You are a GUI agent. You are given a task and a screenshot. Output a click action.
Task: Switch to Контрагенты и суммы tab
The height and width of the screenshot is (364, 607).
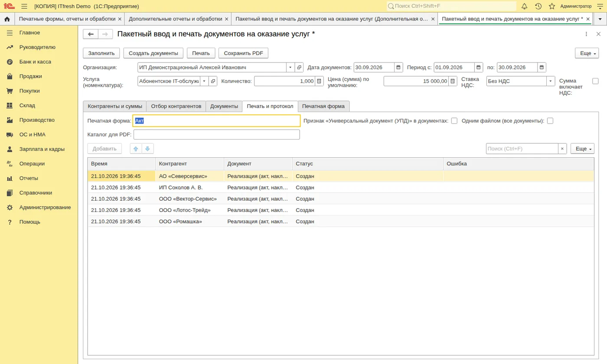tap(115, 106)
